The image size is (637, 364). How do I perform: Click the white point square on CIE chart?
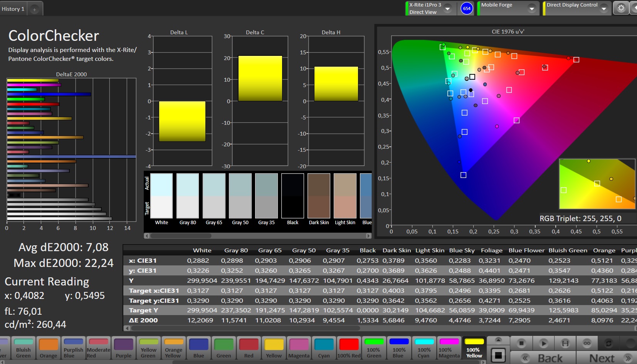pos(472,77)
